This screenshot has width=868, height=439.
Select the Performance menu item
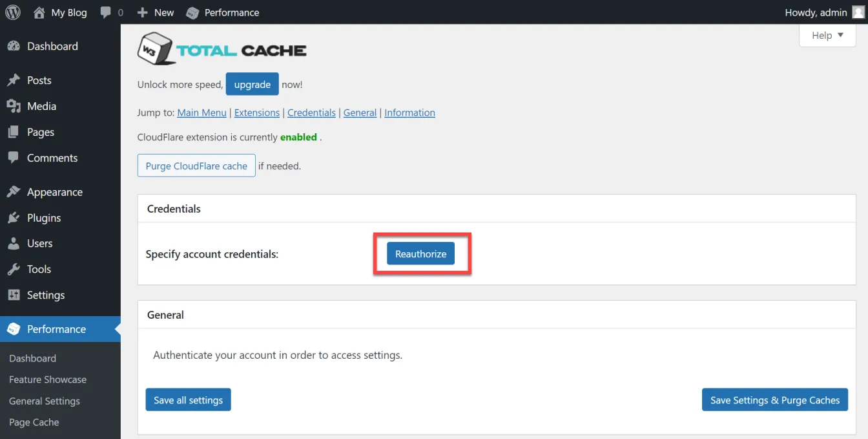(60, 329)
